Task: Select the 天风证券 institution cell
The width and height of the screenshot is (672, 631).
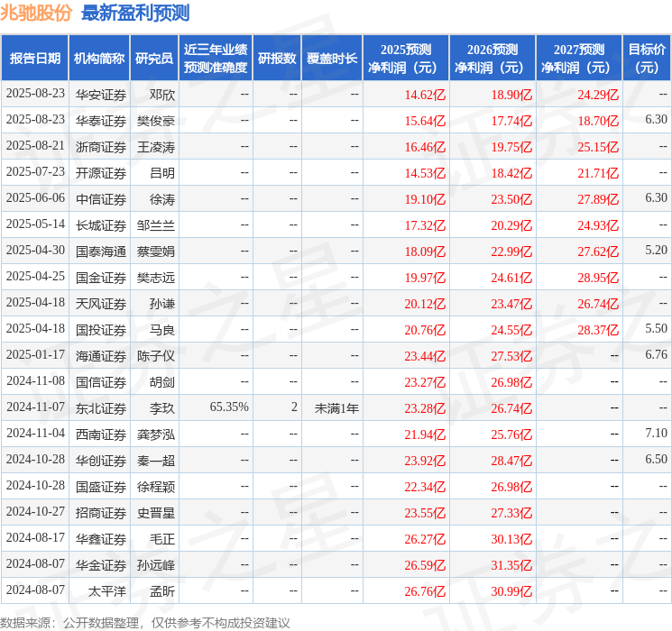Action: (x=101, y=304)
